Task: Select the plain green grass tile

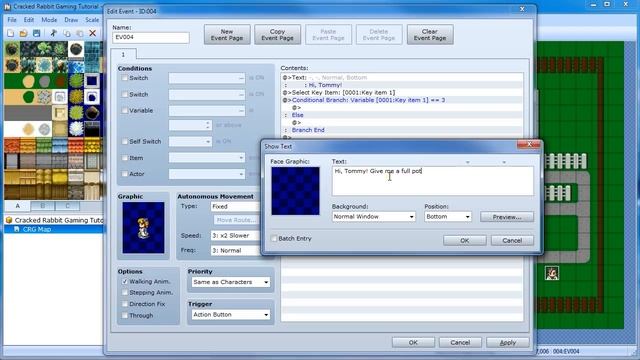Action: pyautogui.click(x=12, y=81)
